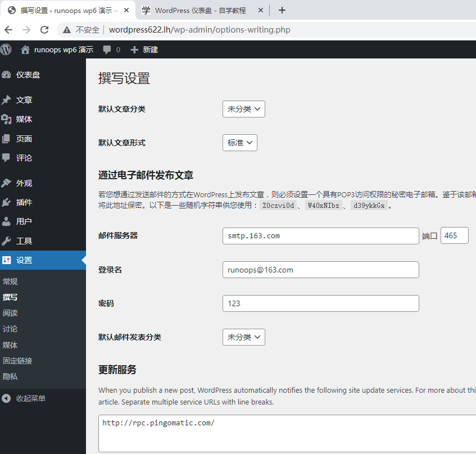Open the 隐私 settings submenu link
Screen dimensions: 476x454
(10, 376)
